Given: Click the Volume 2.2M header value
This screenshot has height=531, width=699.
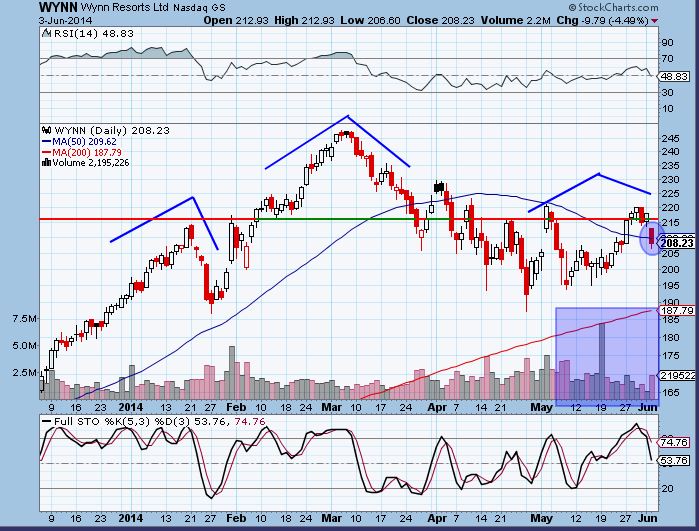Looking at the screenshot, I should pyautogui.click(x=516, y=21).
